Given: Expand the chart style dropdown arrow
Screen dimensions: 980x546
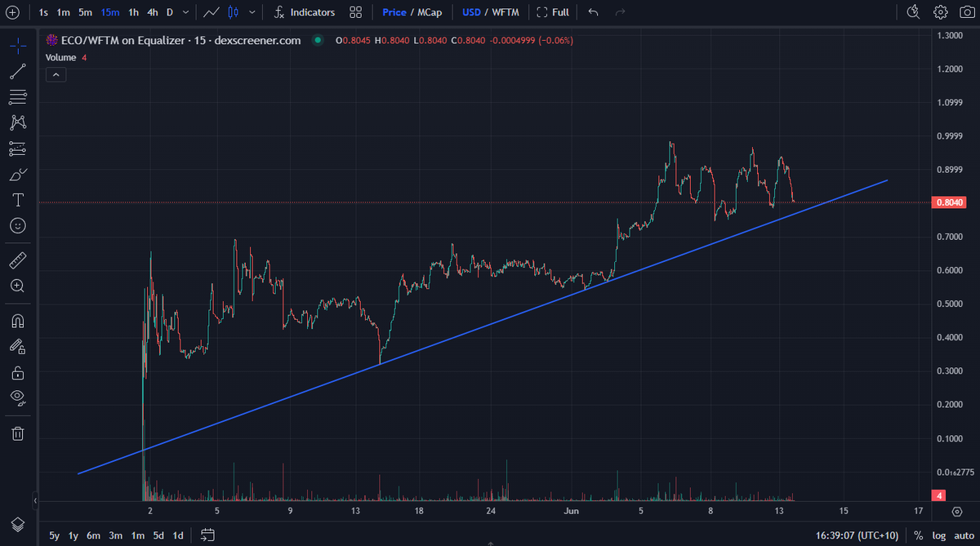Looking at the screenshot, I should coord(252,12).
